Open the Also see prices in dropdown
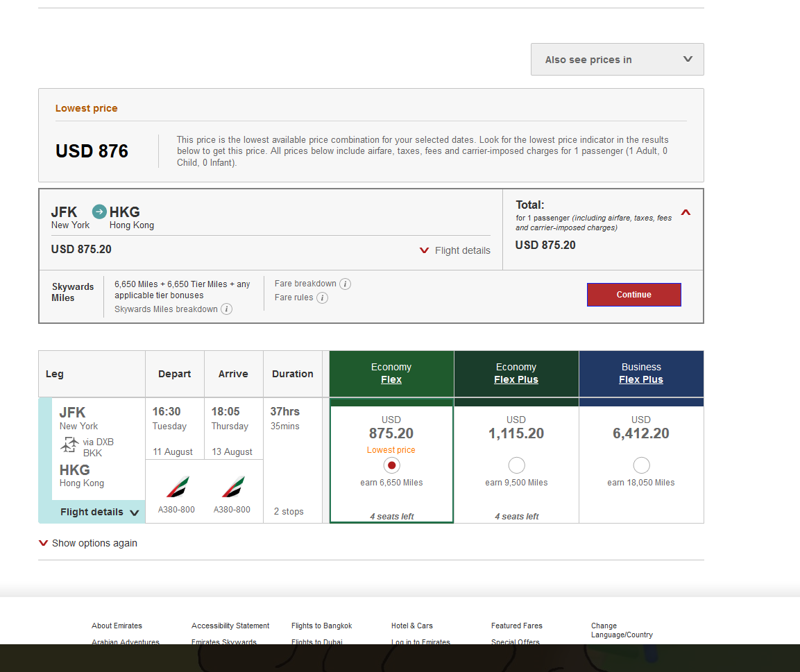The width and height of the screenshot is (800, 672). pos(618,60)
